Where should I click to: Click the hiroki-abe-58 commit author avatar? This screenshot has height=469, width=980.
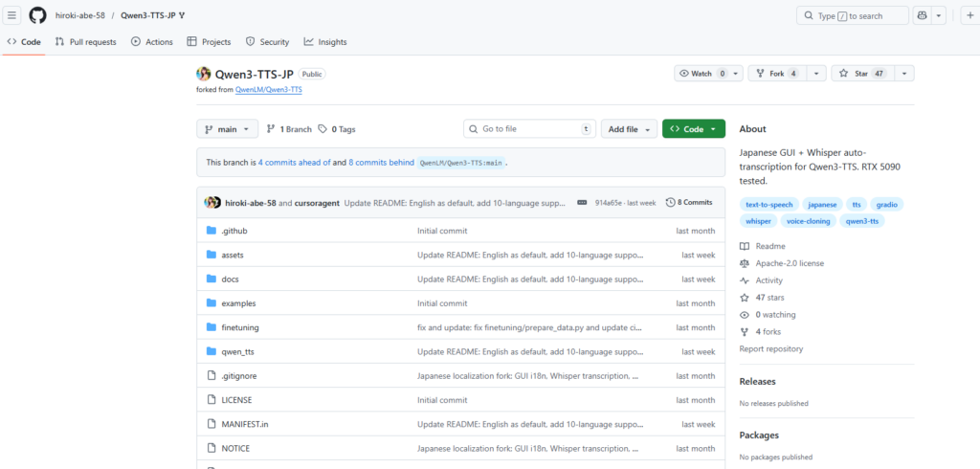click(212, 203)
